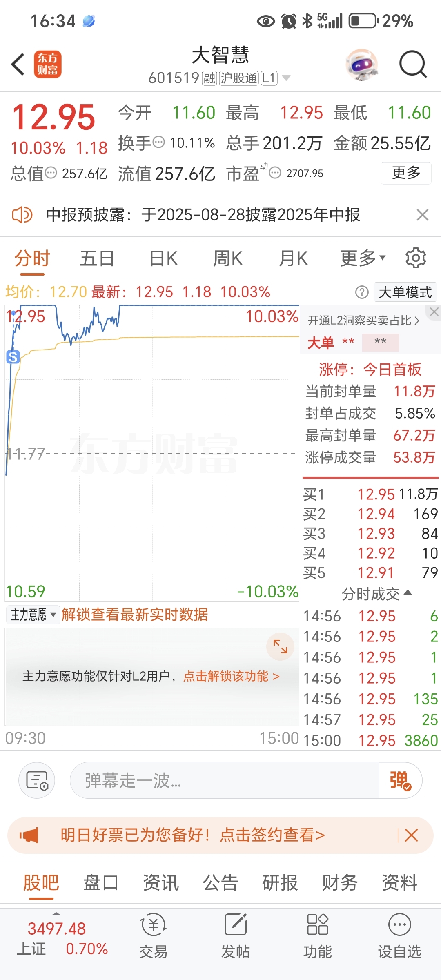Tap the 弹幕走一波 input field

point(224,780)
